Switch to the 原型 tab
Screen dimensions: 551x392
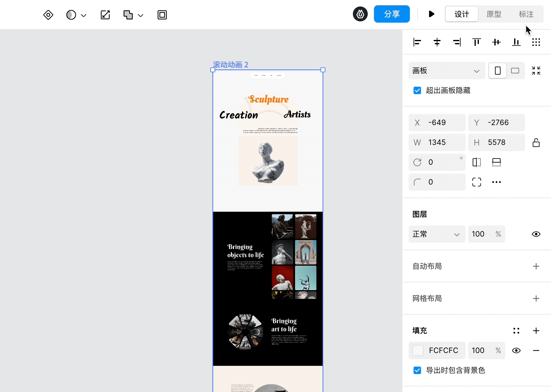click(x=494, y=14)
